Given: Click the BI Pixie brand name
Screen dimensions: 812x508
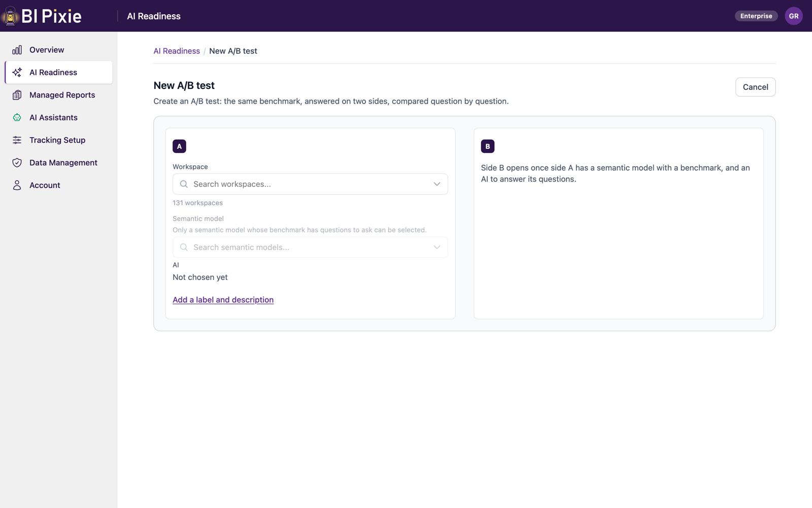Looking at the screenshot, I should click(x=51, y=16).
